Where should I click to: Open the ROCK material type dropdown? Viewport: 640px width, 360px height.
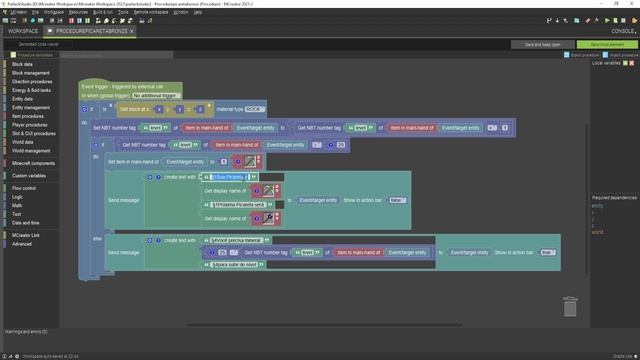(x=255, y=109)
